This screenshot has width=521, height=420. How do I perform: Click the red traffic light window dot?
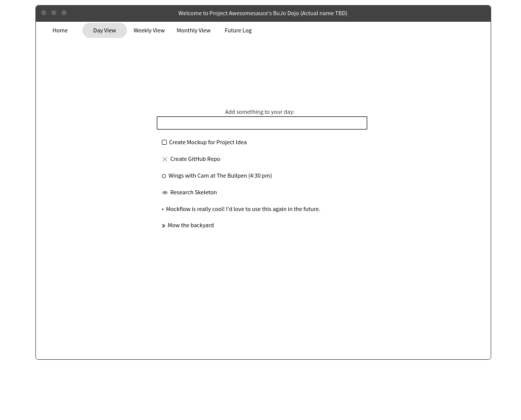(44, 13)
